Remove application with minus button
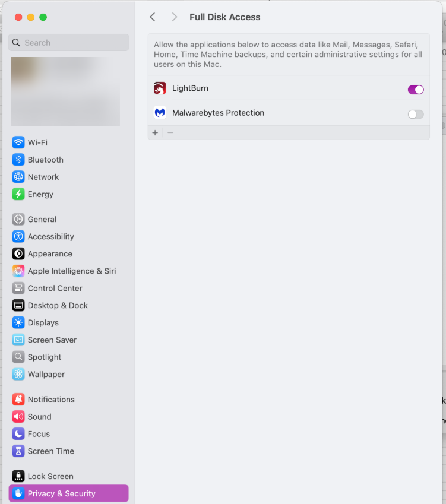The image size is (446, 504). click(170, 133)
